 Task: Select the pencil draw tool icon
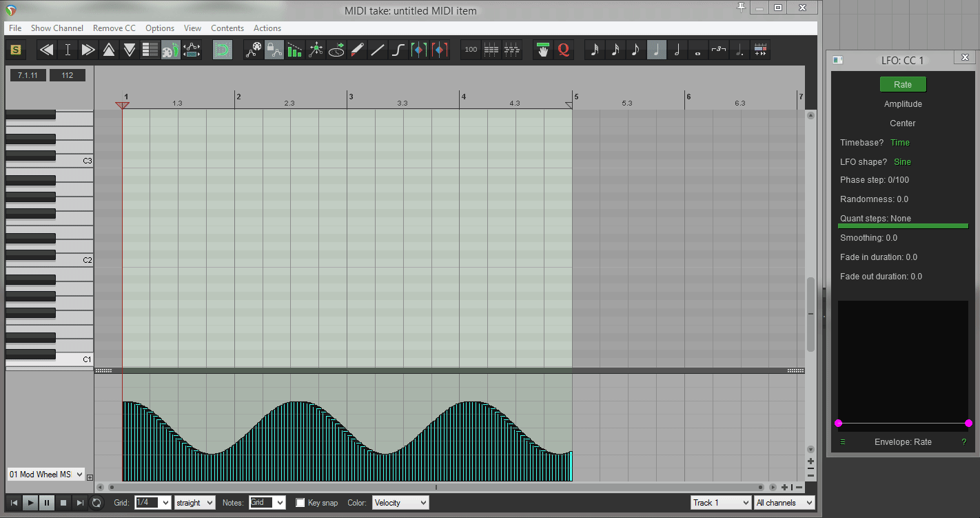[357, 50]
